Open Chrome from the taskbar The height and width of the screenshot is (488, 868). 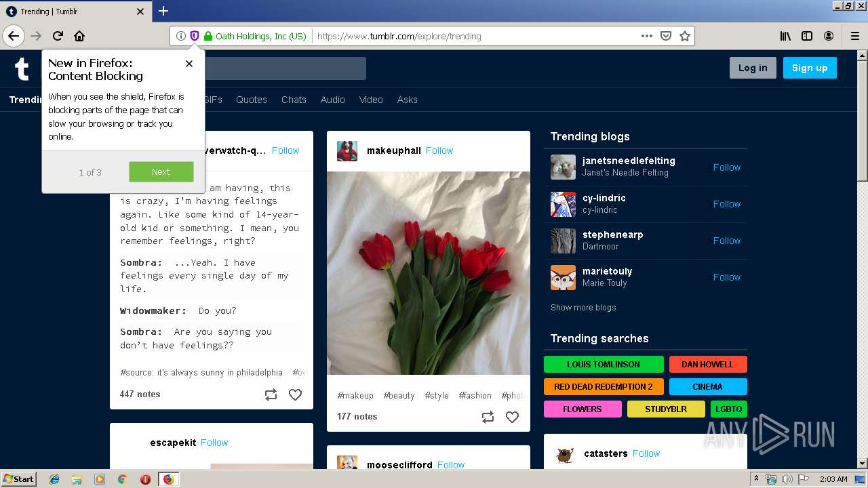click(122, 479)
